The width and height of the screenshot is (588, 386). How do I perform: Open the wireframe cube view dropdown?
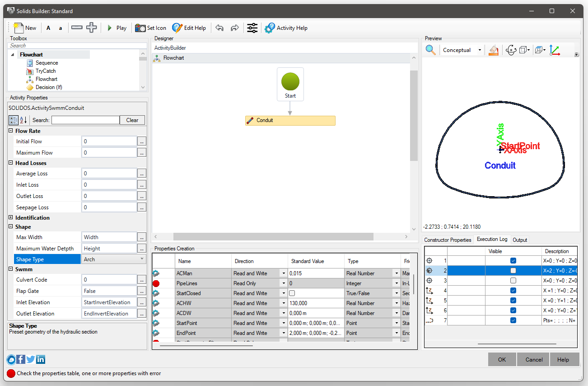click(525, 50)
